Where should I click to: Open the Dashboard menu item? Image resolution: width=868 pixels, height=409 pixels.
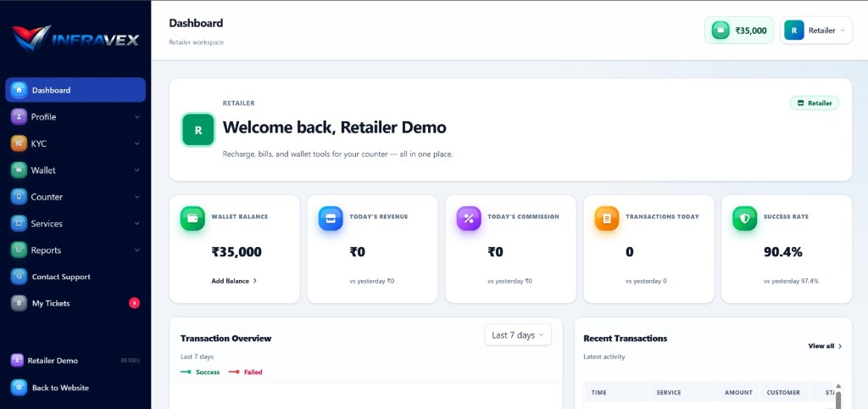pos(75,90)
